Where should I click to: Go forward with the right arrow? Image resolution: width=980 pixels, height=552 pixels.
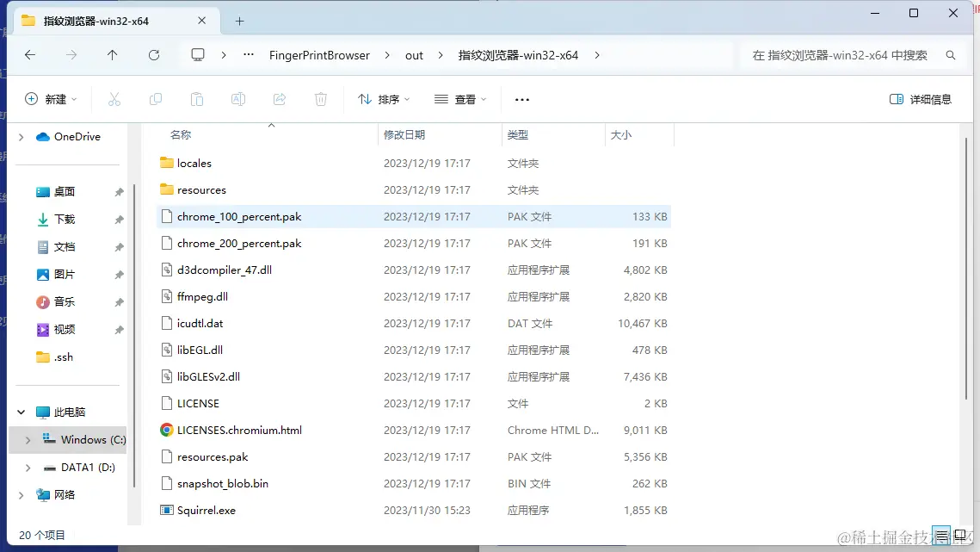pos(71,55)
